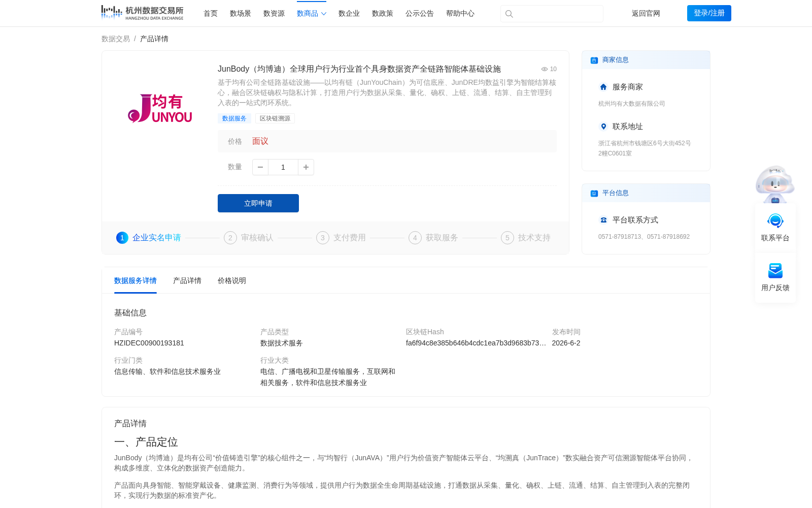Click the quantity input field
The height and width of the screenshot is (508, 812).
(x=283, y=167)
